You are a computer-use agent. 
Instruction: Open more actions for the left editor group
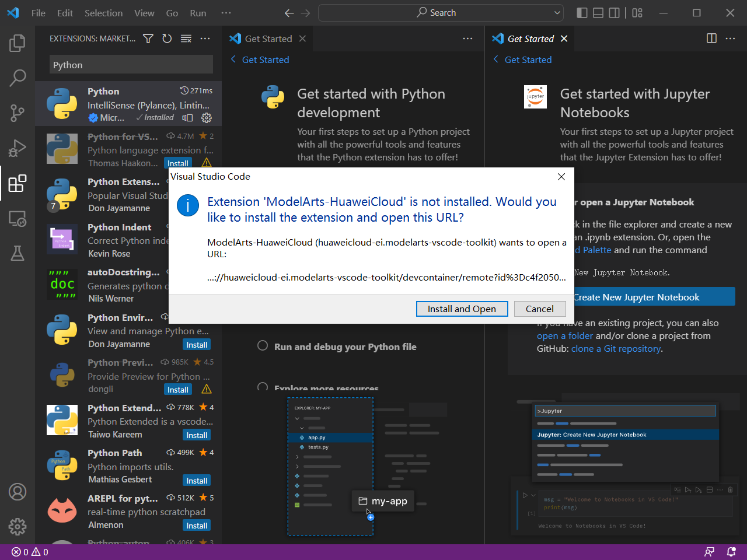[468, 38]
